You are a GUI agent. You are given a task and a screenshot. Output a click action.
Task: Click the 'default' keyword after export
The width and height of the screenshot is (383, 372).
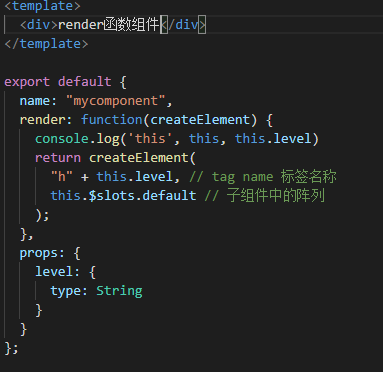pyautogui.click(x=85, y=82)
